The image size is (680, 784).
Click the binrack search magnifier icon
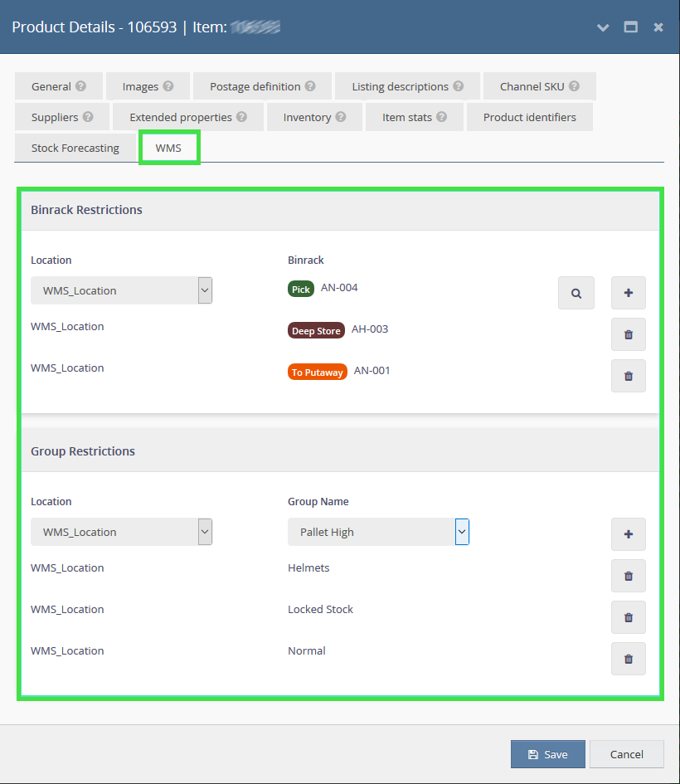click(576, 293)
